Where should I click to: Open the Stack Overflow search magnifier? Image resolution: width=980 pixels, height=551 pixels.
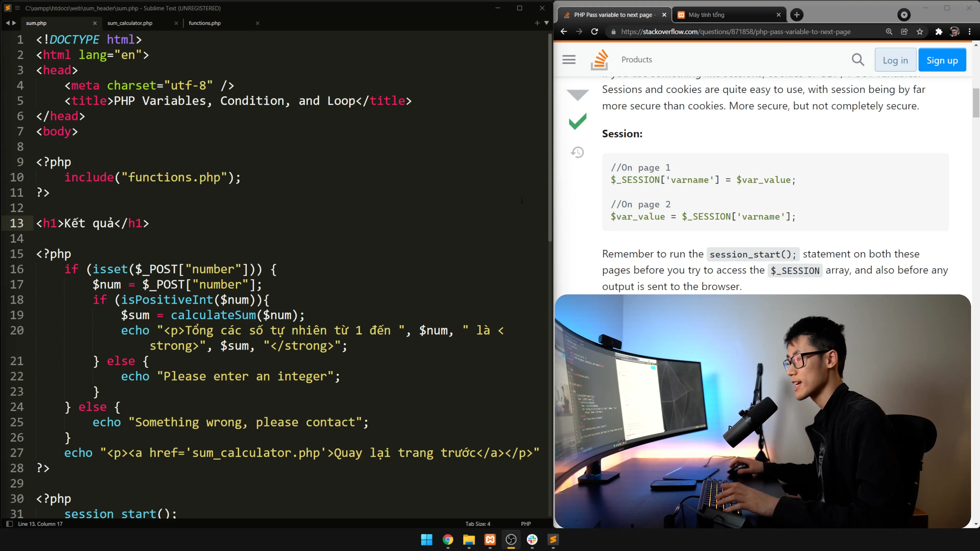(858, 60)
